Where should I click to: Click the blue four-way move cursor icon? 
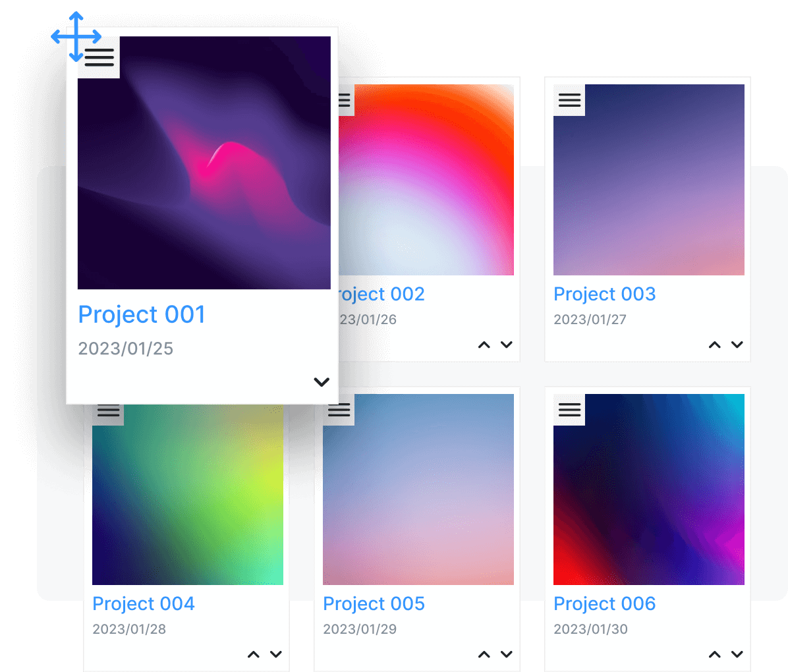(x=76, y=36)
